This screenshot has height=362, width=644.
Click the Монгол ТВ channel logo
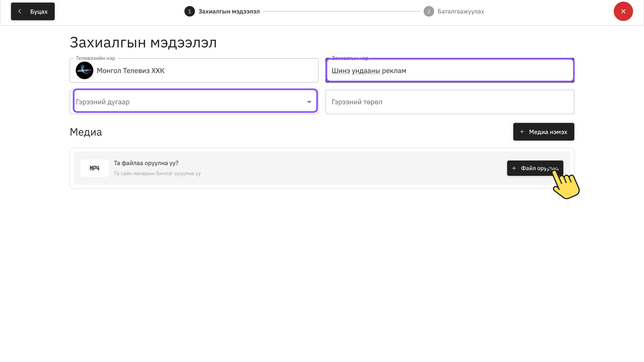(x=85, y=70)
